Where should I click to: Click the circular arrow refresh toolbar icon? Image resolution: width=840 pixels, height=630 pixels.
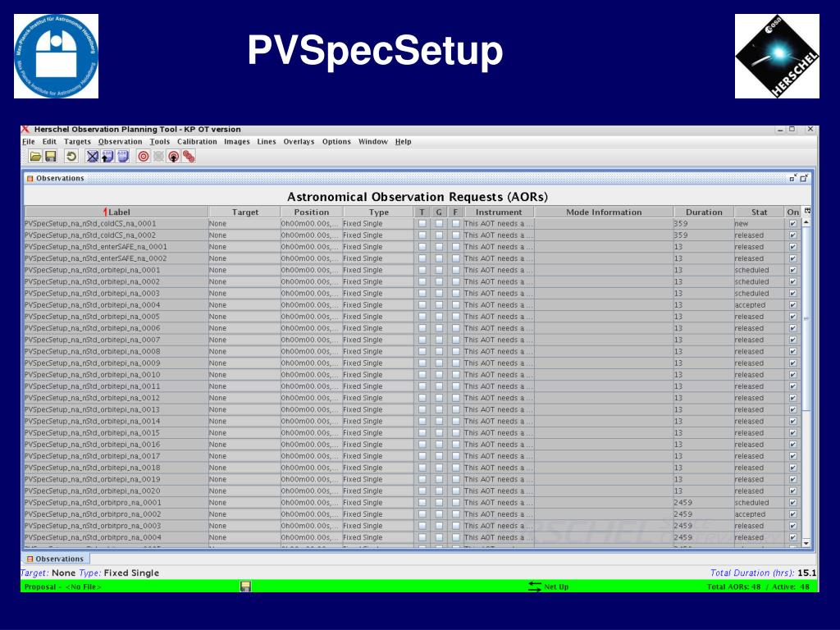pyautogui.click(x=71, y=157)
